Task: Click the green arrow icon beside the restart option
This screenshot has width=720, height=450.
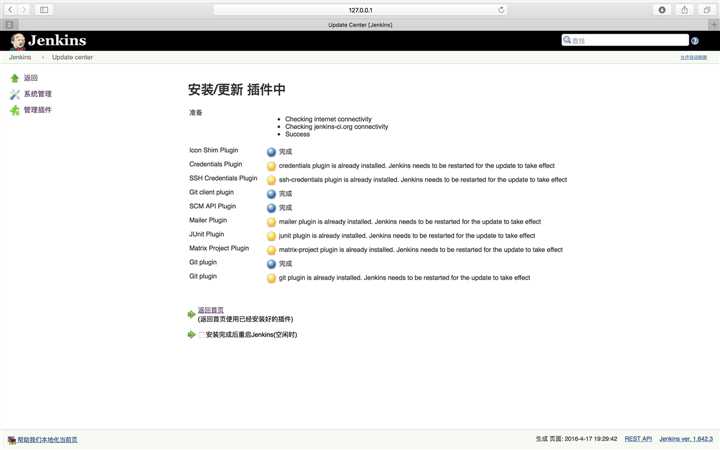Action: click(x=191, y=335)
